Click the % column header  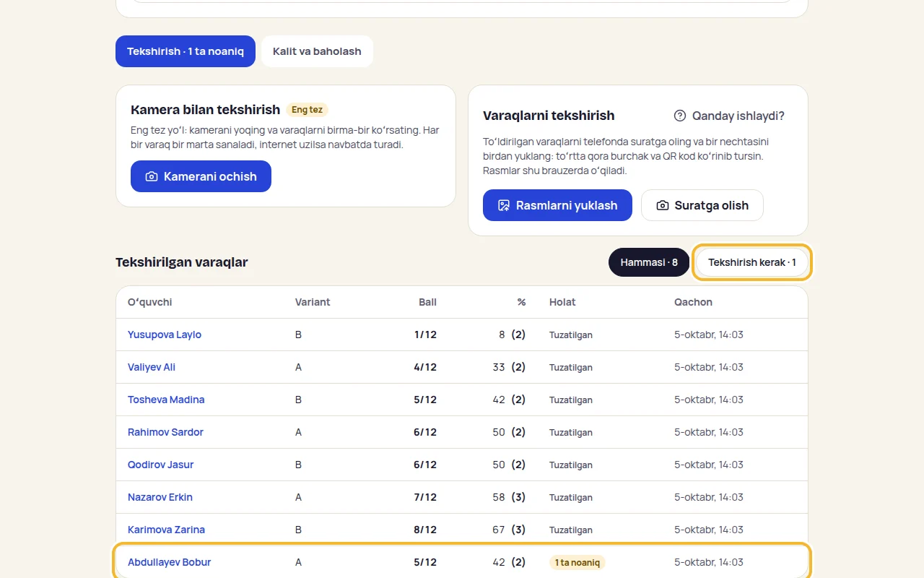tap(521, 302)
